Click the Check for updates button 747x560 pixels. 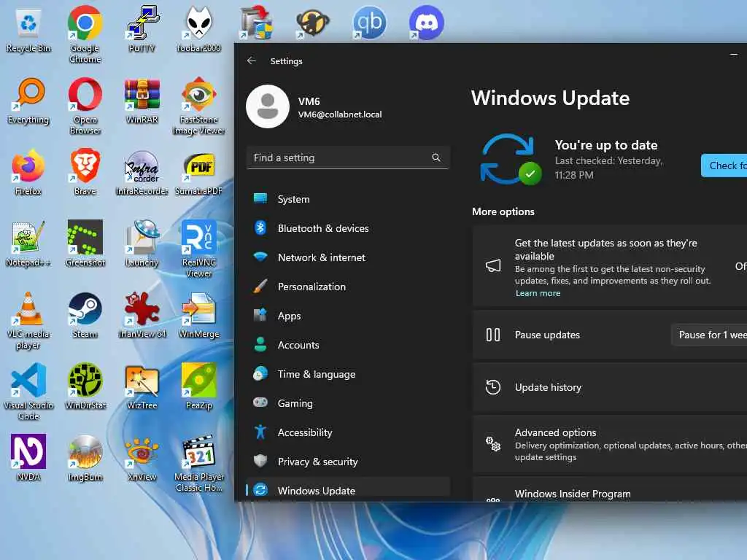(x=724, y=166)
